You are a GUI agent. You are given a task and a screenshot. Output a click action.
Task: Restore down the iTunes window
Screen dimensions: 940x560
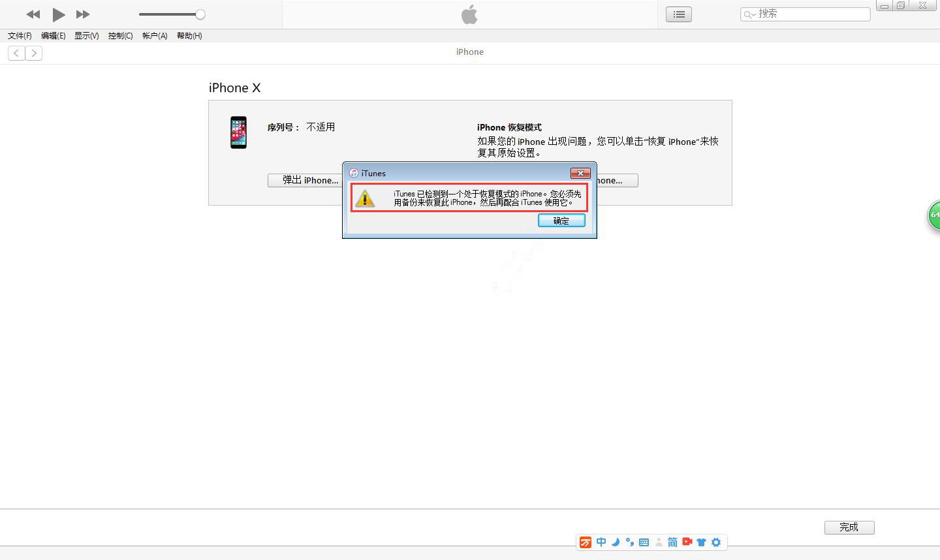point(901,5)
